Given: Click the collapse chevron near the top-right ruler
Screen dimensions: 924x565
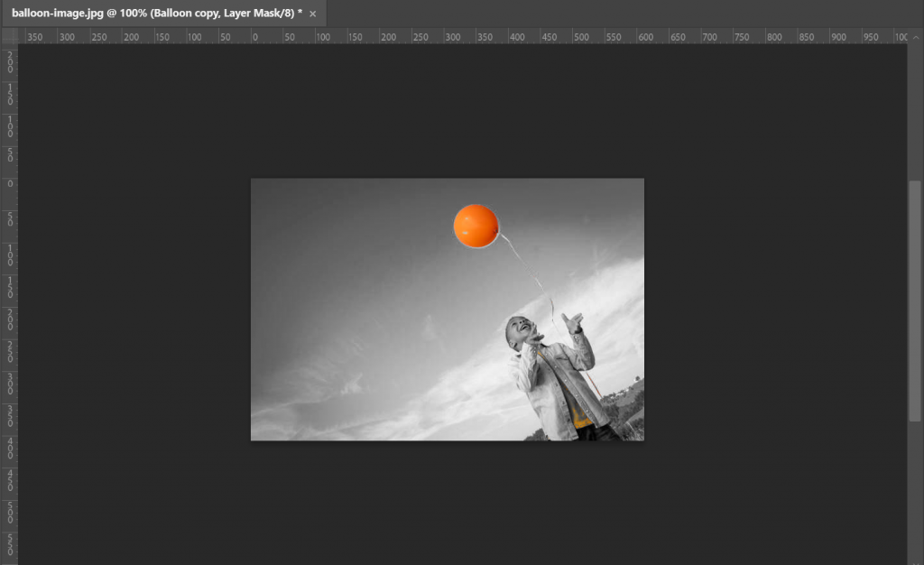Looking at the screenshot, I should 915,37.
